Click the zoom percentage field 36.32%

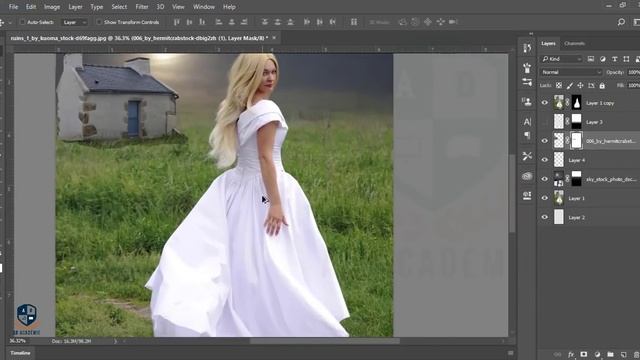click(x=18, y=341)
